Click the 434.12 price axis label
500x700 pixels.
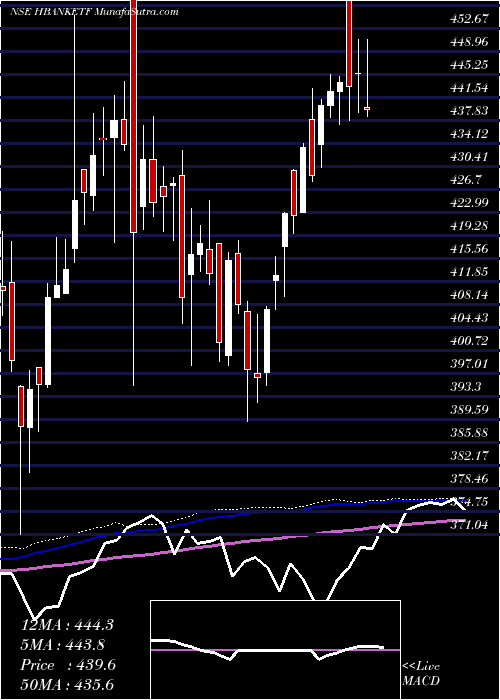pos(468,134)
